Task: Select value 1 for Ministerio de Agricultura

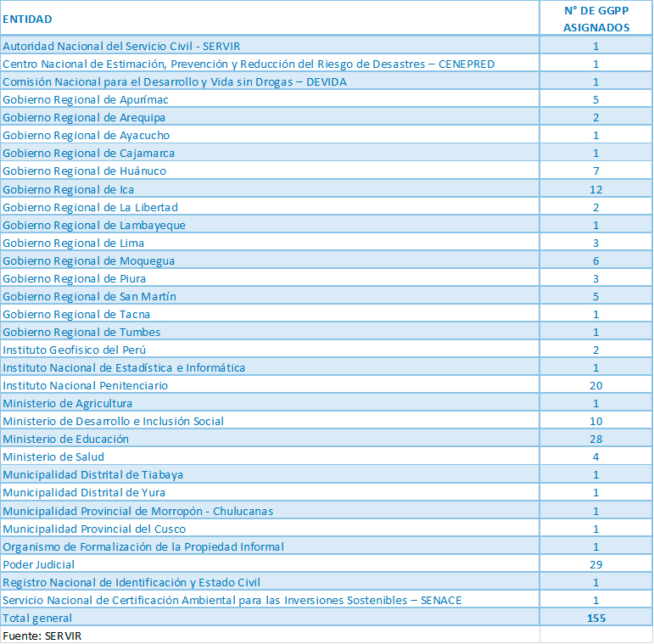Action: [596, 404]
